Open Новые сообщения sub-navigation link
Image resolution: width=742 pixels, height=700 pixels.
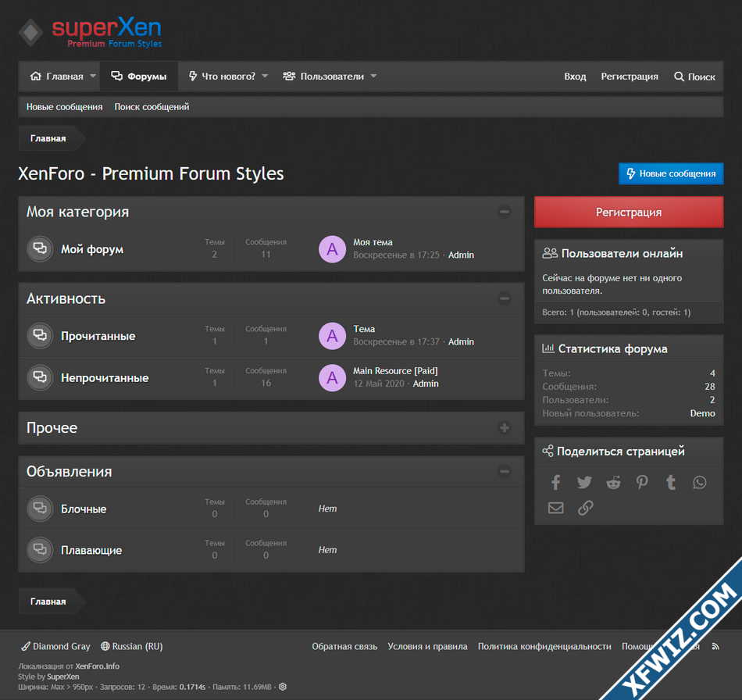64,107
